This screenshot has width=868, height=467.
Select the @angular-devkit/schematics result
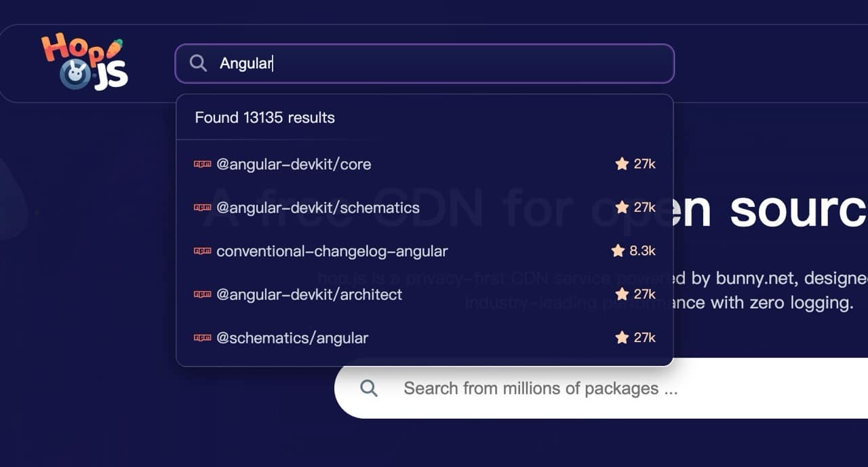tap(318, 208)
